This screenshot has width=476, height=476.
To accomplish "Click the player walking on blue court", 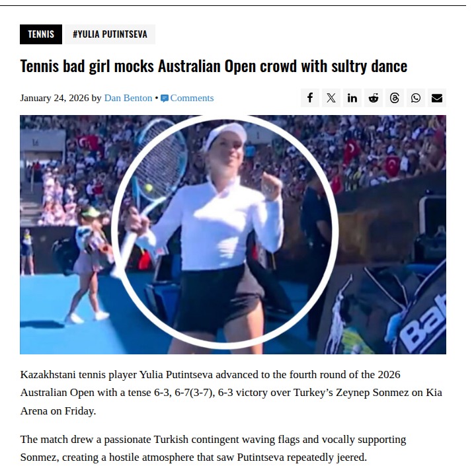I will pyautogui.click(x=88, y=264).
